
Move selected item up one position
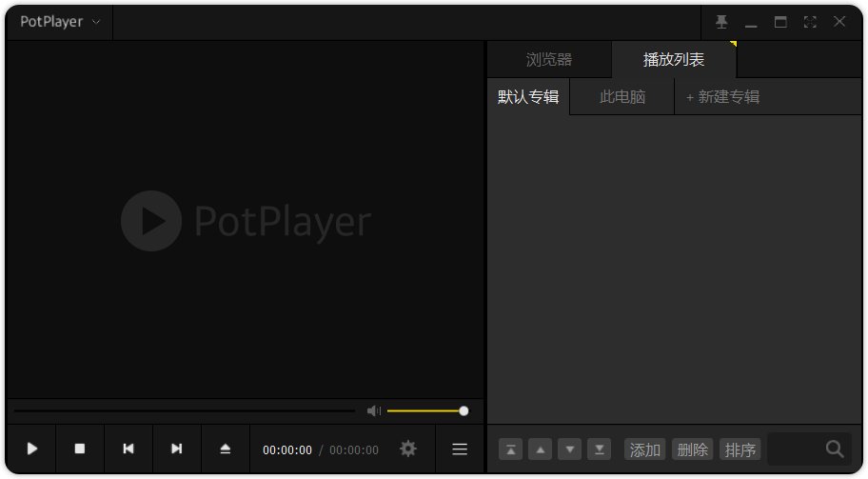tap(541, 449)
